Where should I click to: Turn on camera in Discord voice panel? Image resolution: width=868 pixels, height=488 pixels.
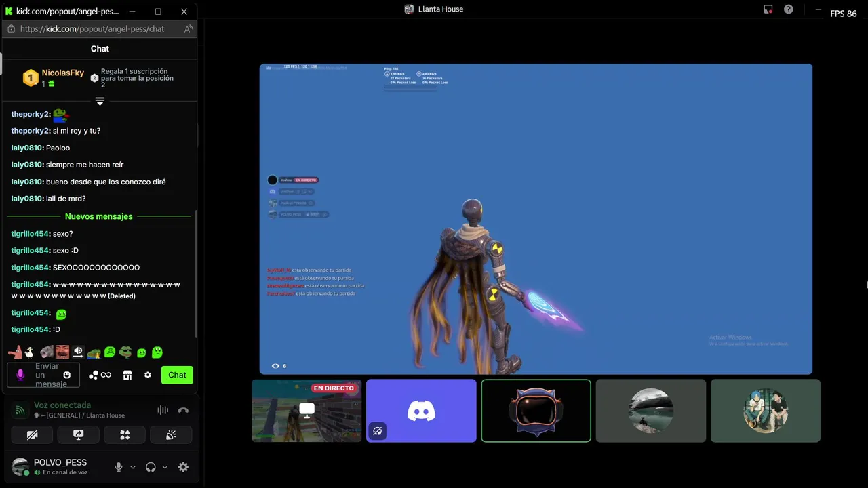click(32, 435)
